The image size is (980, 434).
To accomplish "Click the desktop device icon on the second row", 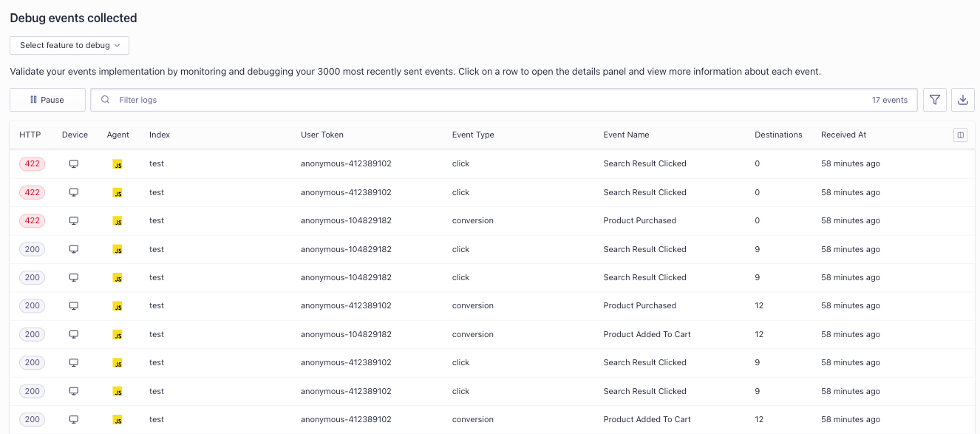I will (x=74, y=192).
